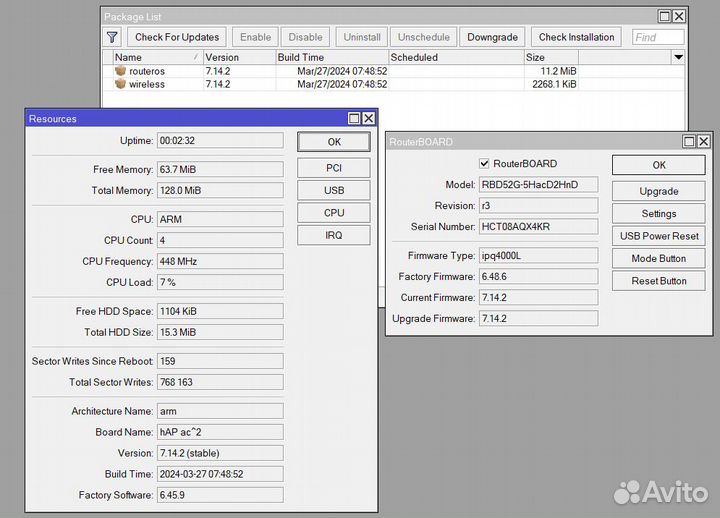Viewport: 720px width, 518px height.
Task: Click the Free Memory field 63.7 MiB
Action: coord(220,169)
